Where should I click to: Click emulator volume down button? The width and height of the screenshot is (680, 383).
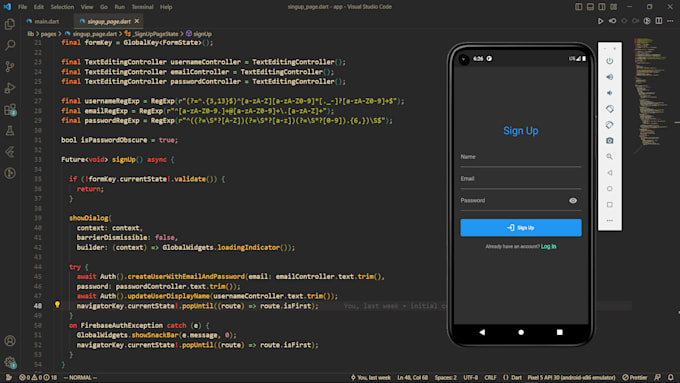[609, 93]
